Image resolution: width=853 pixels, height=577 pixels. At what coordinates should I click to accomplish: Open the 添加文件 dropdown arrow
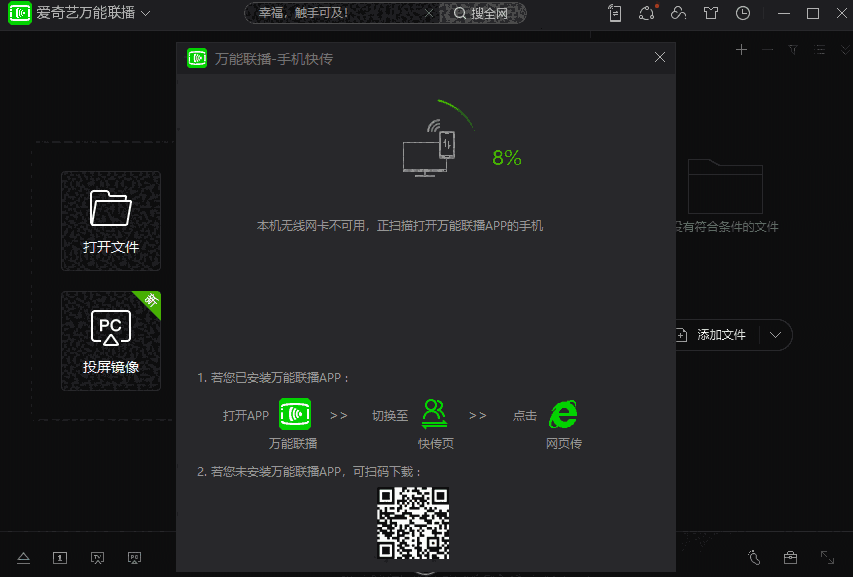coord(777,336)
